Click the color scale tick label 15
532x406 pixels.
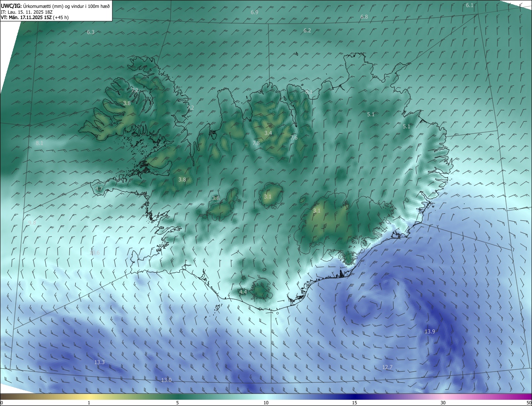355,403
